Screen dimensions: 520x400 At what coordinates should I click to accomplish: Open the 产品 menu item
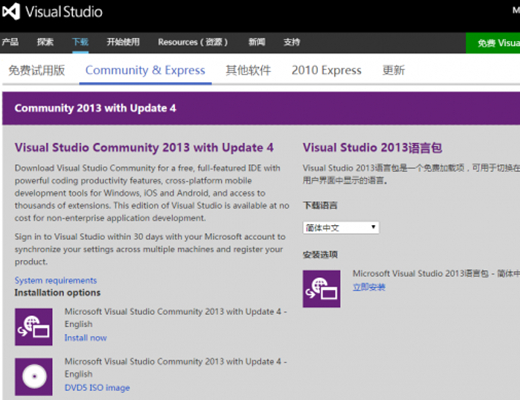[10, 42]
